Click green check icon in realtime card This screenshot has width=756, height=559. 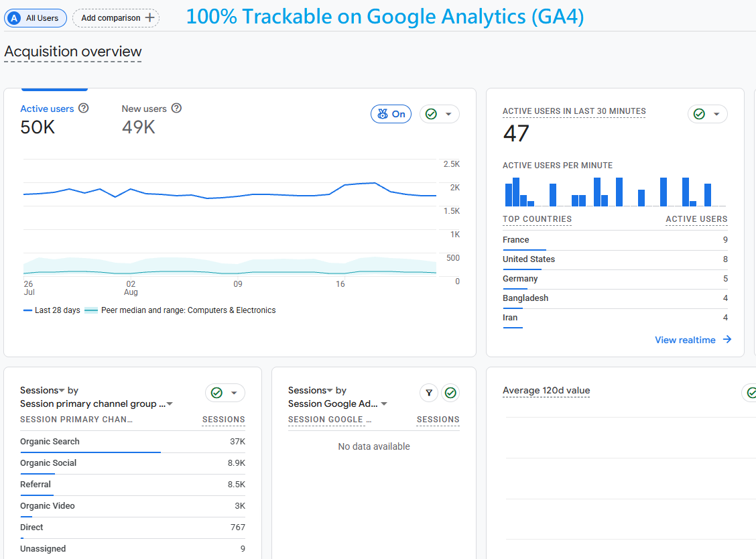(699, 114)
